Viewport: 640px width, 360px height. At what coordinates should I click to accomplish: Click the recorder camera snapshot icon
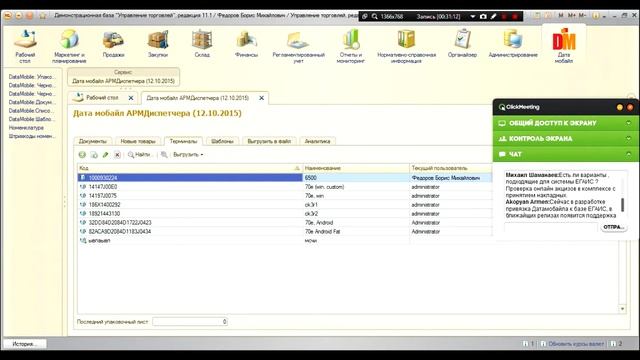(483, 17)
